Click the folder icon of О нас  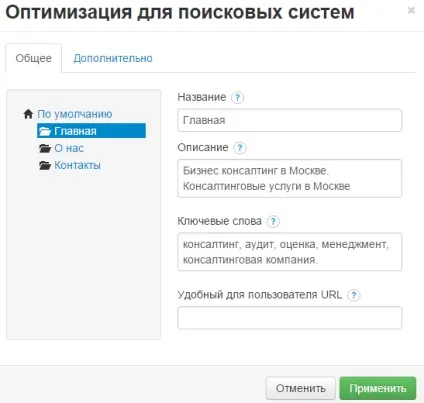pos(45,148)
